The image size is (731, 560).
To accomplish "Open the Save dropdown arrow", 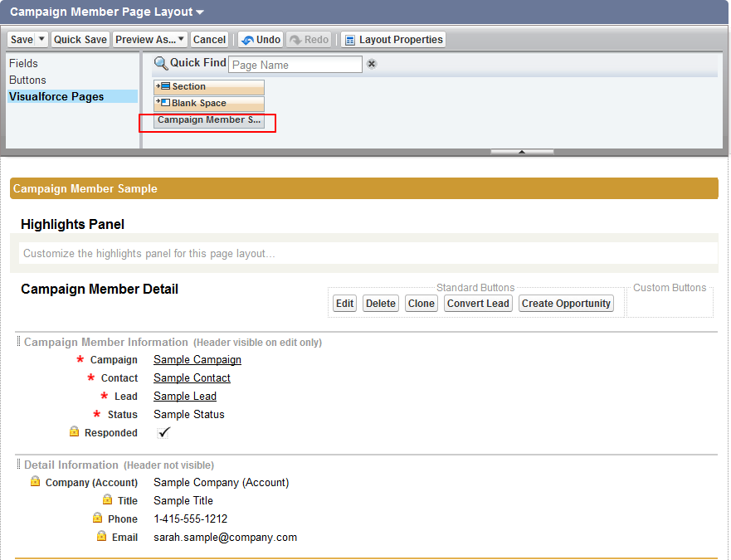I will tap(41, 39).
